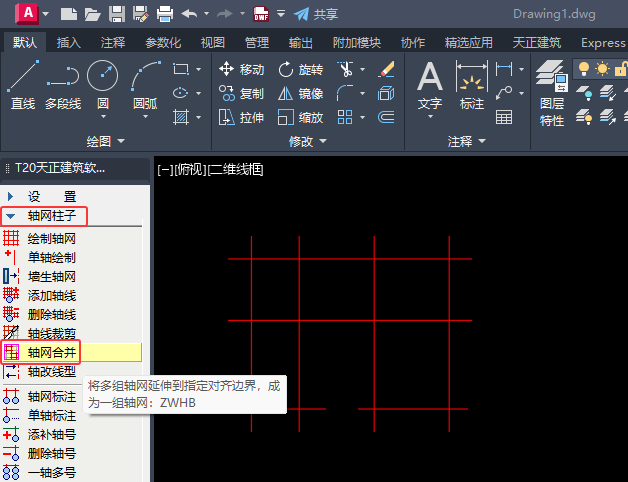Screen dimensions: 628x482
Task: Open the Circle tool options dropdown
Action: coord(103,117)
